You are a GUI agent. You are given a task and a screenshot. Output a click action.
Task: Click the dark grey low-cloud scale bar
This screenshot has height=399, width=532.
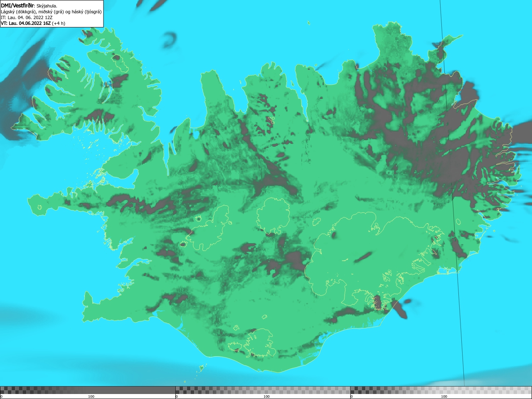pyautogui.click(x=88, y=390)
